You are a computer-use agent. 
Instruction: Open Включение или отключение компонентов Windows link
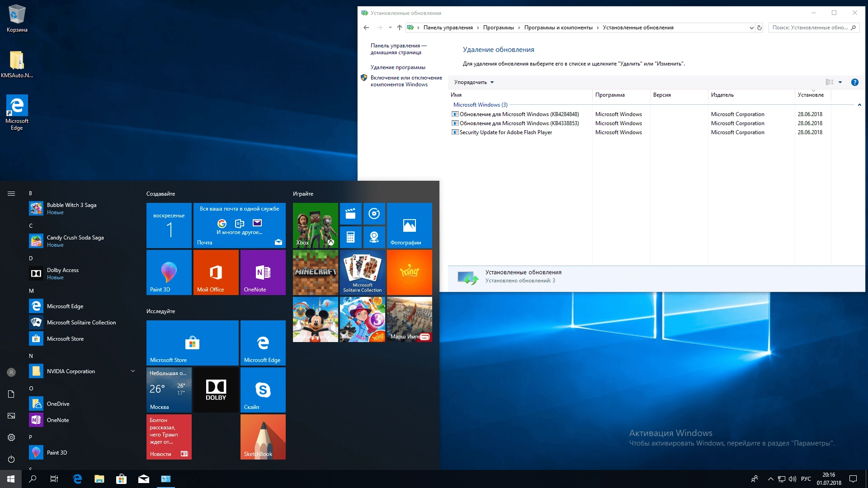pos(406,81)
